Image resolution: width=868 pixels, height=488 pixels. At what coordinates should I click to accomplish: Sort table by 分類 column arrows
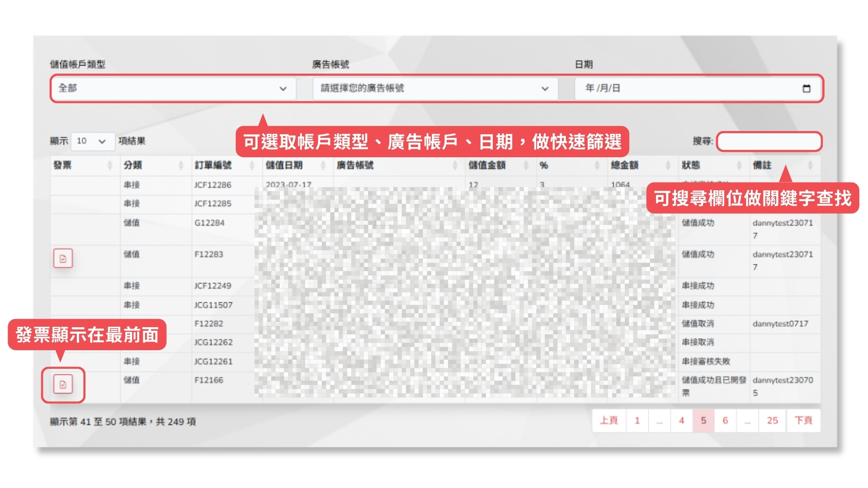[181, 165]
